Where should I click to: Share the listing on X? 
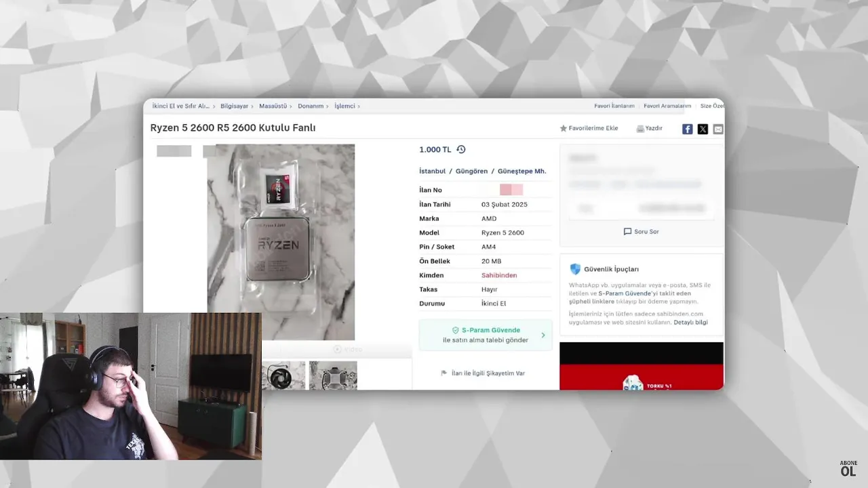[703, 129]
